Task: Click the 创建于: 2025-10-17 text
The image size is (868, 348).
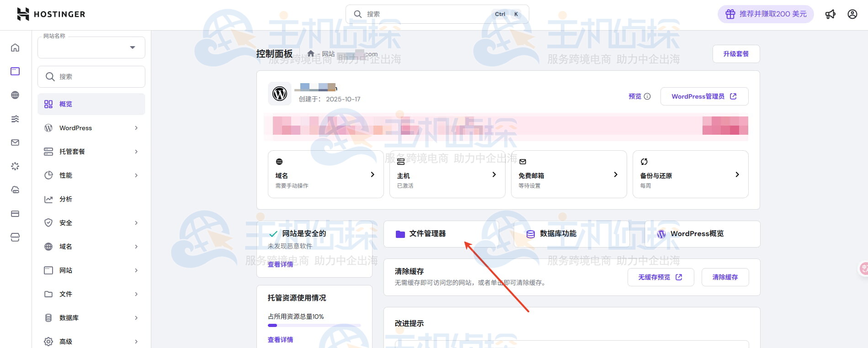Action: (330, 99)
